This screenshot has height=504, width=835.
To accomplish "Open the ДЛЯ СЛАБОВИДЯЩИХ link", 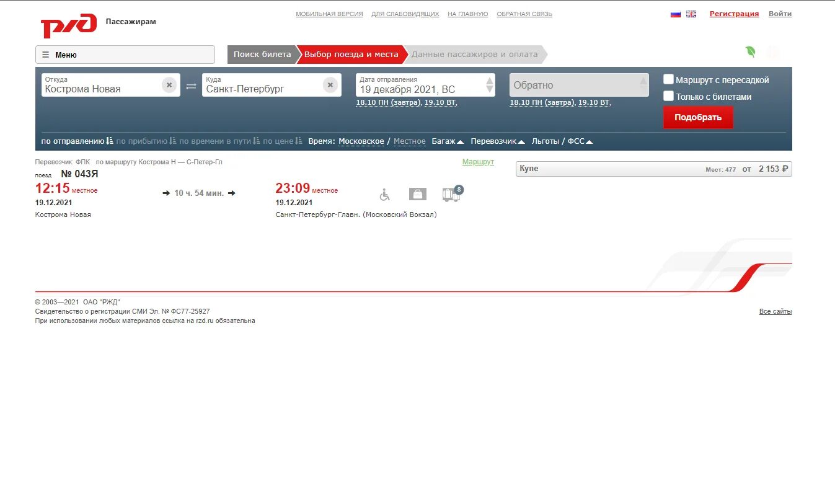I will pyautogui.click(x=405, y=14).
